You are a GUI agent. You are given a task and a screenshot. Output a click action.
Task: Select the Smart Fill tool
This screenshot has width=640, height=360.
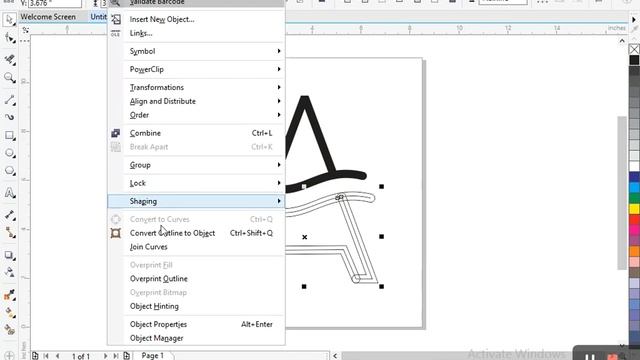(x=9, y=330)
